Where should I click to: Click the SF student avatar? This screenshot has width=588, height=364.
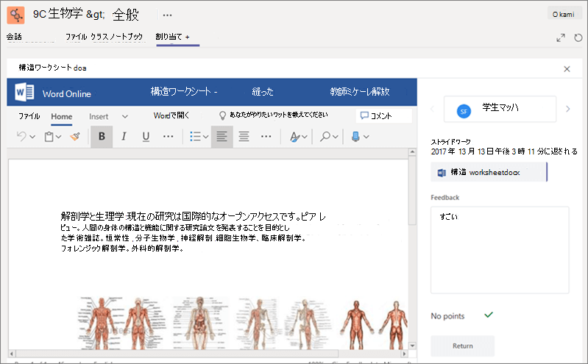(x=464, y=111)
